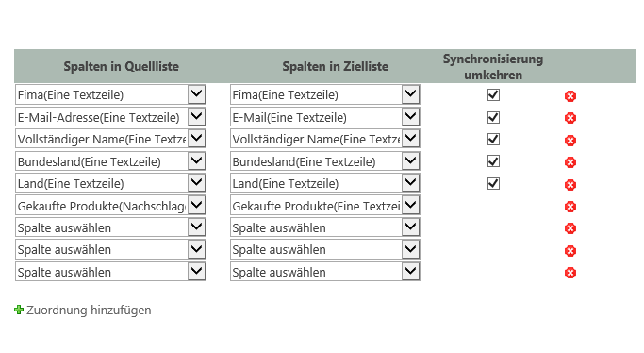This screenshot has height=353, width=644.
Task: Remove the last empty Spalte auswählen row
Action: (x=570, y=273)
